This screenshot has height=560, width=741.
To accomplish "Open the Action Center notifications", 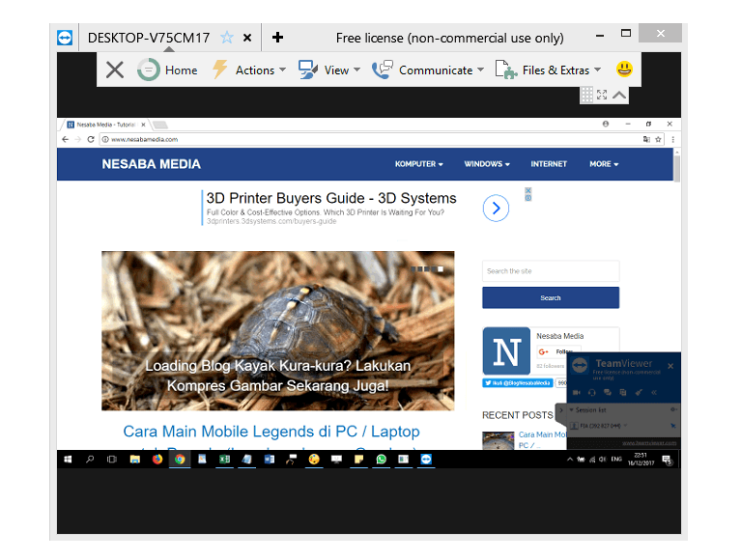I will pyautogui.click(x=668, y=460).
